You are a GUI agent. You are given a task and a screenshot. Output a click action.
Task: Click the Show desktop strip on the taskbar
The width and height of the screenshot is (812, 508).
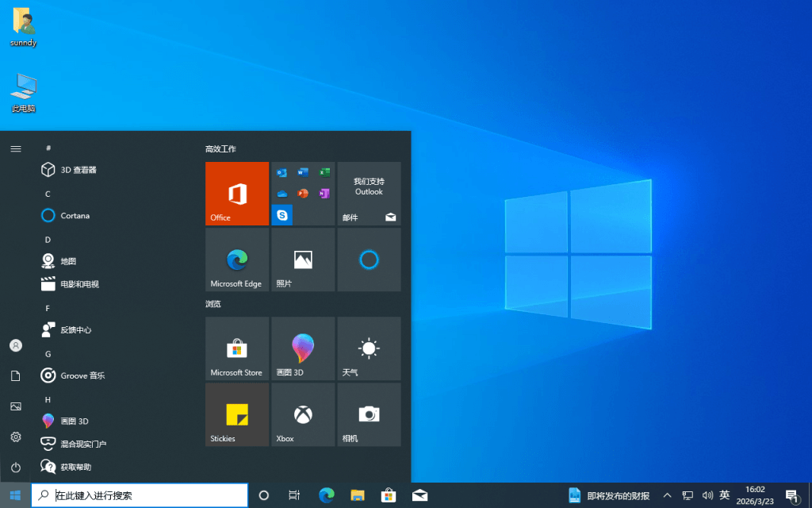tap(810, 495)
